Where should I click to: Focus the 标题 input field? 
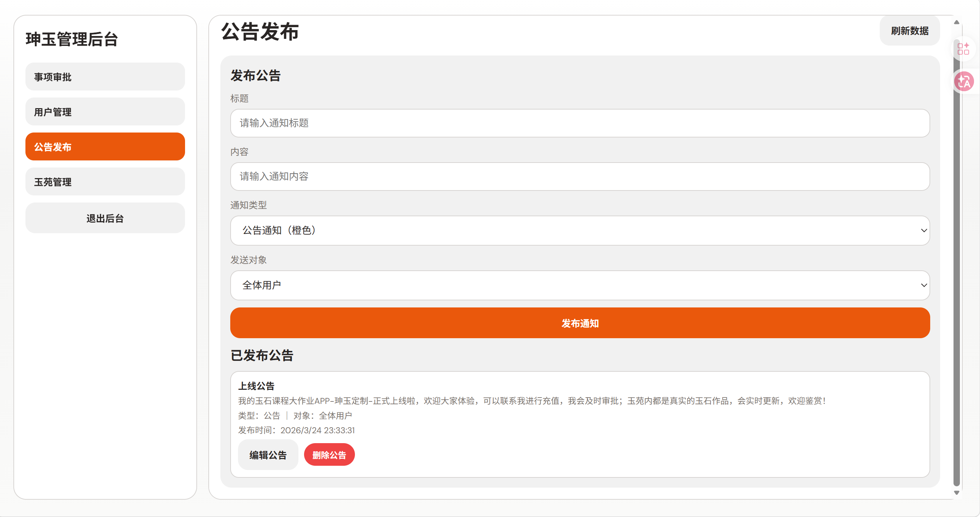(x=580, y=123)
